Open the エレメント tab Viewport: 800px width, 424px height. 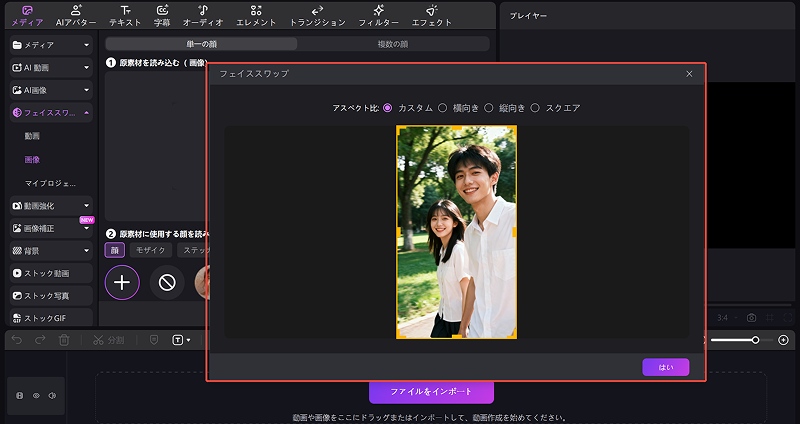click(256, 16)
